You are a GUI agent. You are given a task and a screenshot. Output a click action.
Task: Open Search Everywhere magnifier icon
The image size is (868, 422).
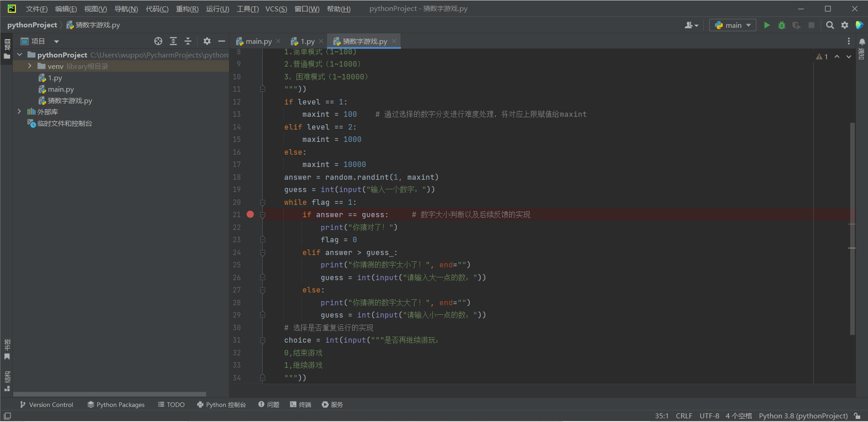[x=830, y=25]
